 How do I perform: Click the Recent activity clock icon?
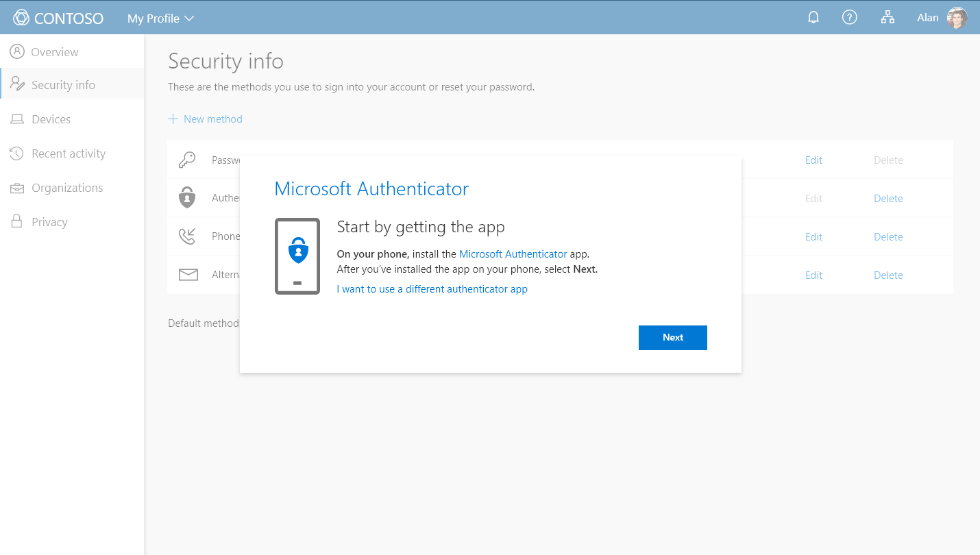pos(17,153)
